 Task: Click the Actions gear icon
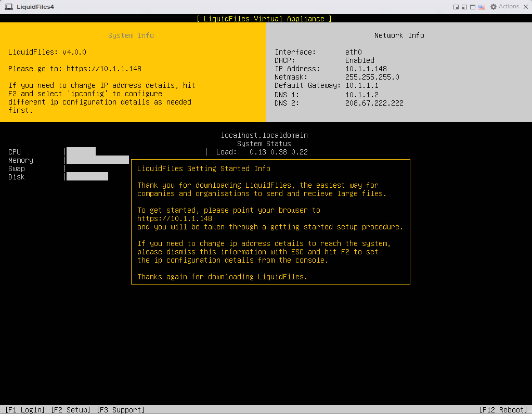point(492,7)
